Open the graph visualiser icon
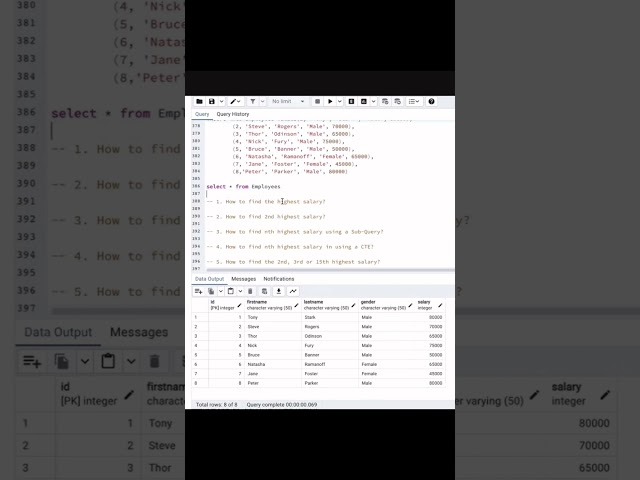This screenshot has width=640, height=480. pyautogui.click(x=293, y=291)
